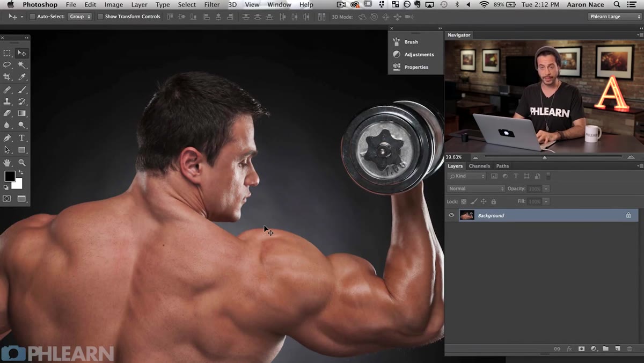Turn layer filtering switch on or off

(548, 176)
